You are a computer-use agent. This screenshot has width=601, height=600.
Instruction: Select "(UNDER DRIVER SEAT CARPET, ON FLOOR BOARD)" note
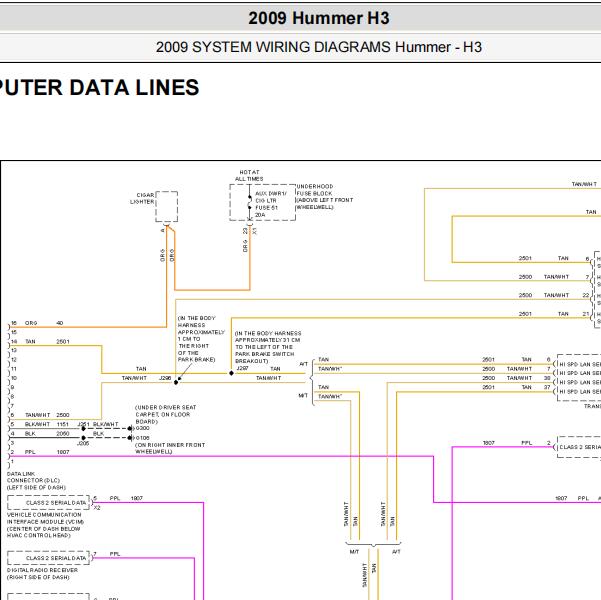[x=166, y=414]
